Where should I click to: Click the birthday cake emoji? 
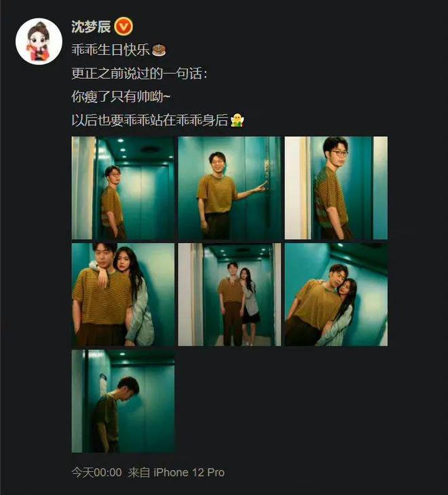[159, 50]
